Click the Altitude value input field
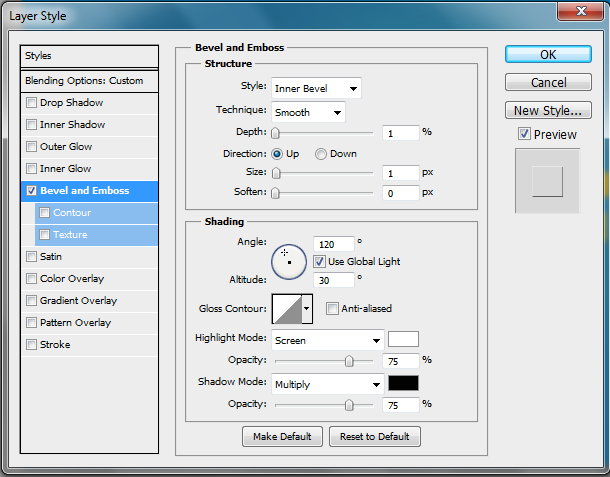This screenshot has width=610, height=477. pyautogui.click(x=333, y=280)
